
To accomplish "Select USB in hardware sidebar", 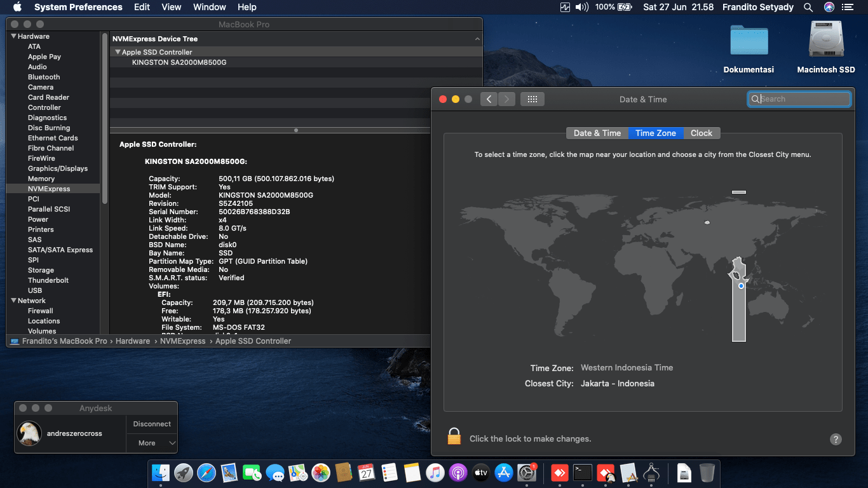I will [35, 290].
